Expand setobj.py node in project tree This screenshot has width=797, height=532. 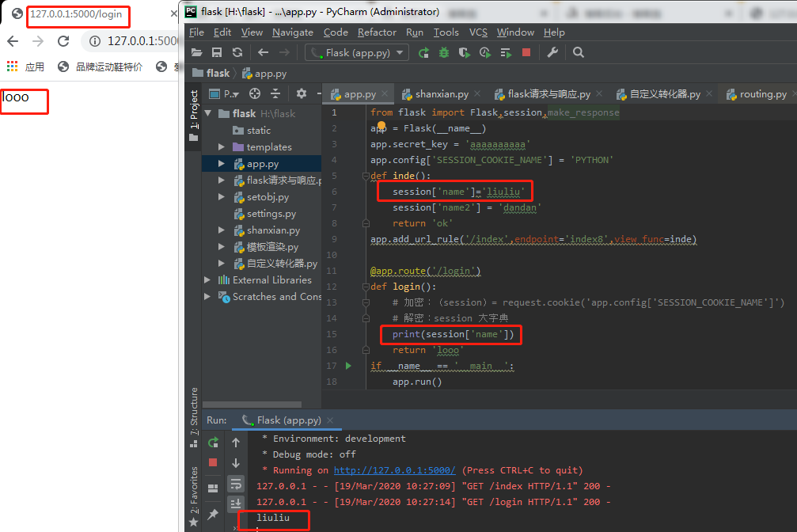222,197
